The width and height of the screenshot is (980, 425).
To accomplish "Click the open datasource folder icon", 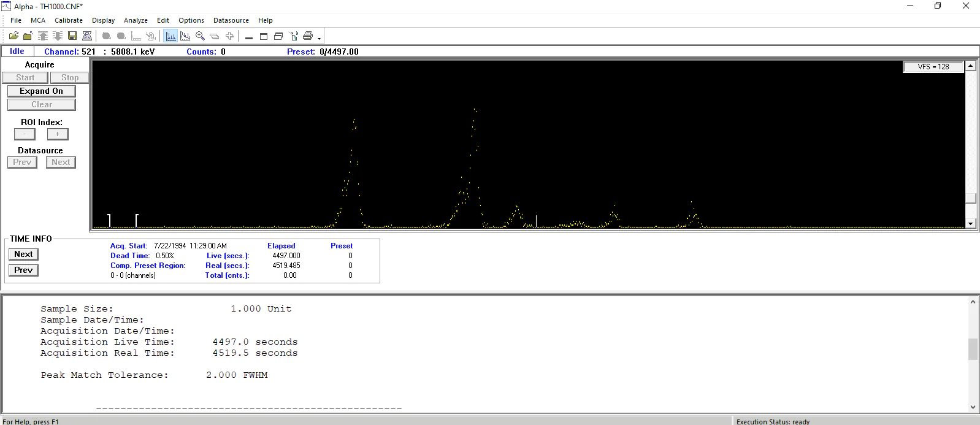I will click(x=13, y=36).
